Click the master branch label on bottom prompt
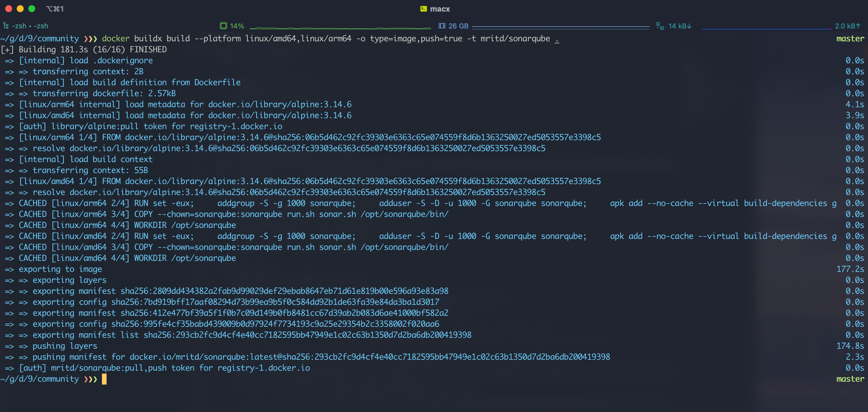The image size is (868, 412). click(x=850, y=379)
